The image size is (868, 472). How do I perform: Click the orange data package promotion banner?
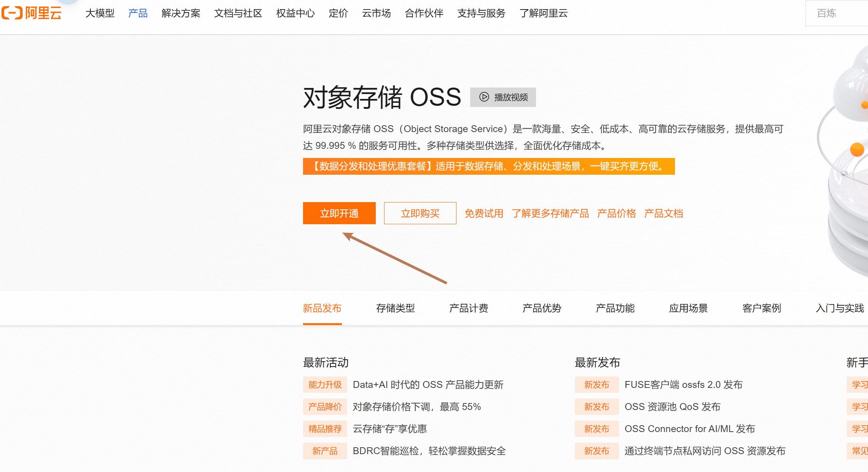[x=488, y=166]
